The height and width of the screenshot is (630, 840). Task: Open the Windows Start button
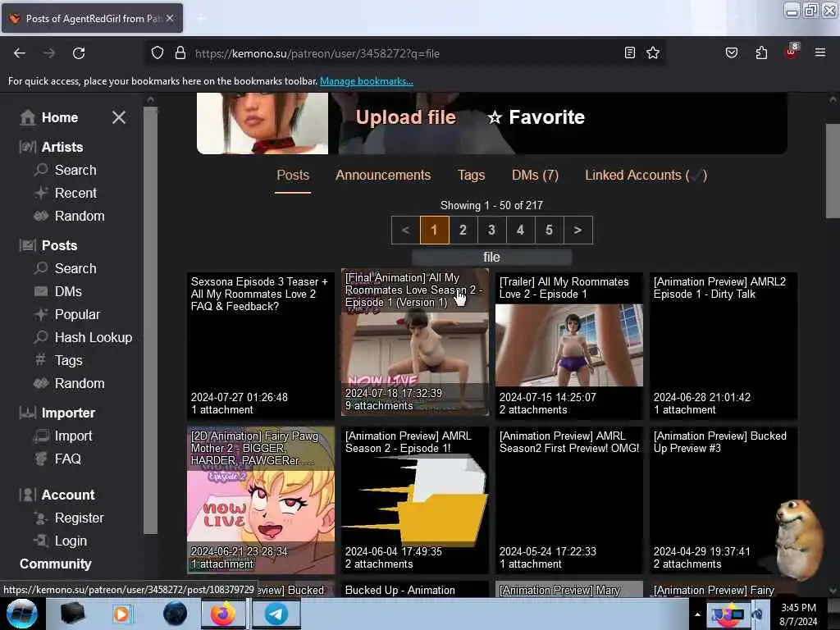click(21, 614)
